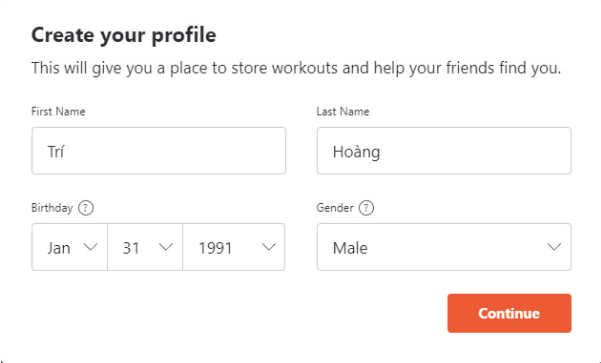
Task: Click the Hoàng text in Last Name
Action: (356, 152)
